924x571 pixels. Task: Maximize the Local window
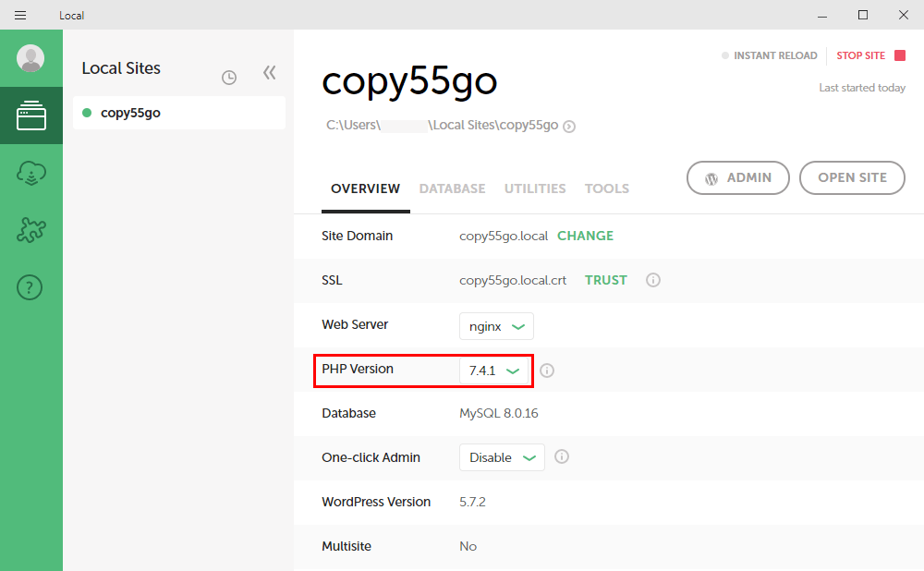click(x=863, y=16)
